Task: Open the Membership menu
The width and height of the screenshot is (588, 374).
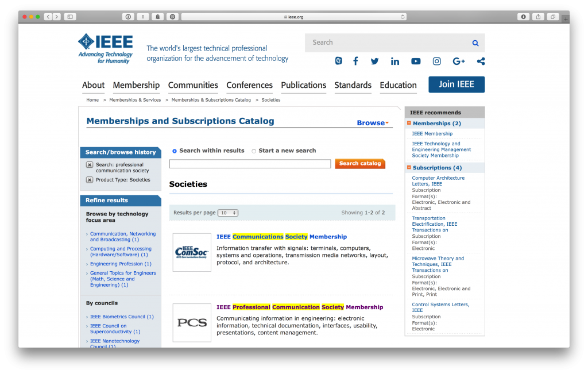Action: click(x=136, y=85)
